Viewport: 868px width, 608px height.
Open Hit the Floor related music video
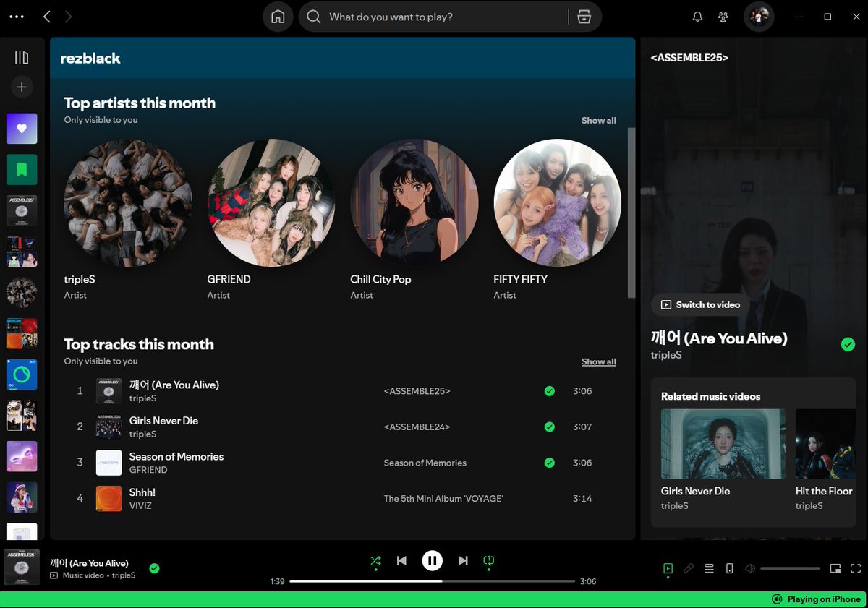coord(825,444)
